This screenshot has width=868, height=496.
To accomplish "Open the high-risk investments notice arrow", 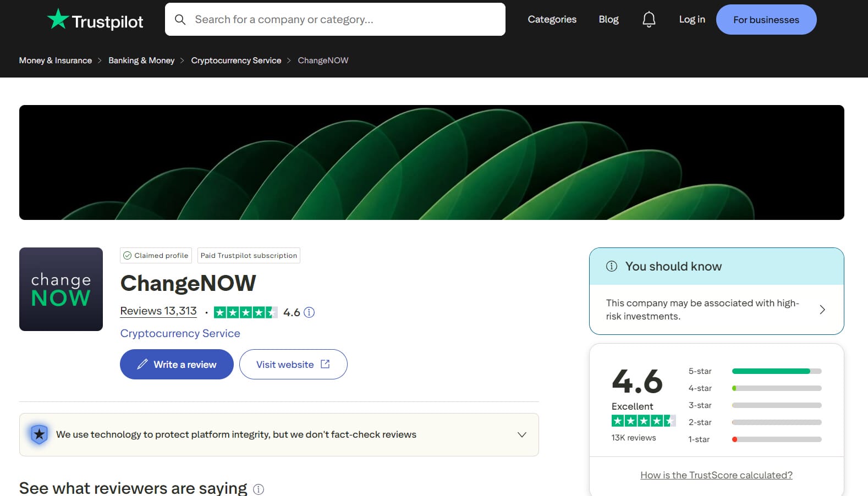I will pos(822,310).
